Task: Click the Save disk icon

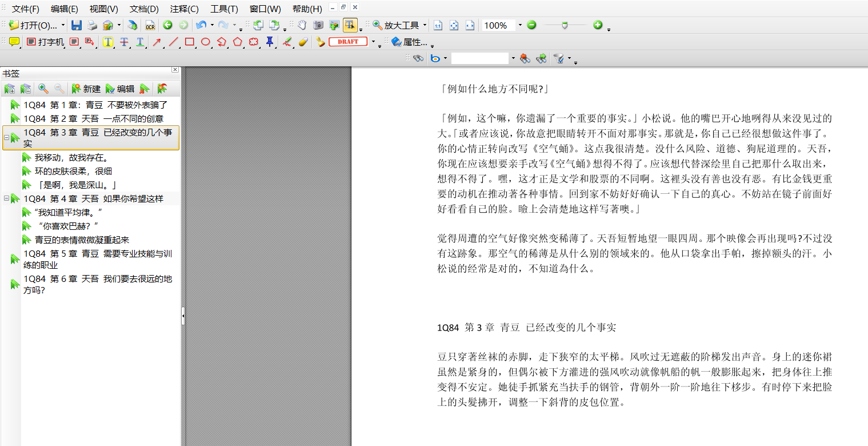Action: point(76,25)
